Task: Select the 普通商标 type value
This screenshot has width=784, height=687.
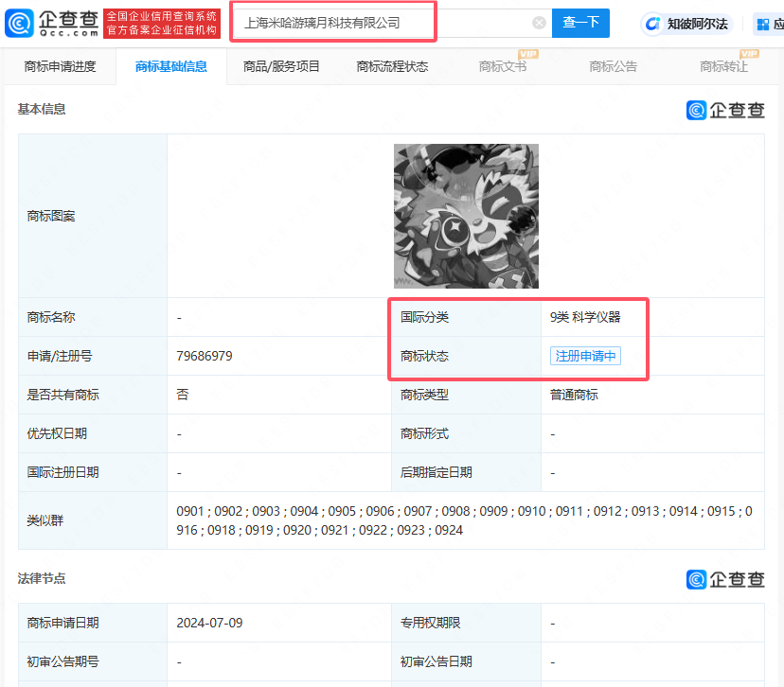Action: tap(574, 395)
